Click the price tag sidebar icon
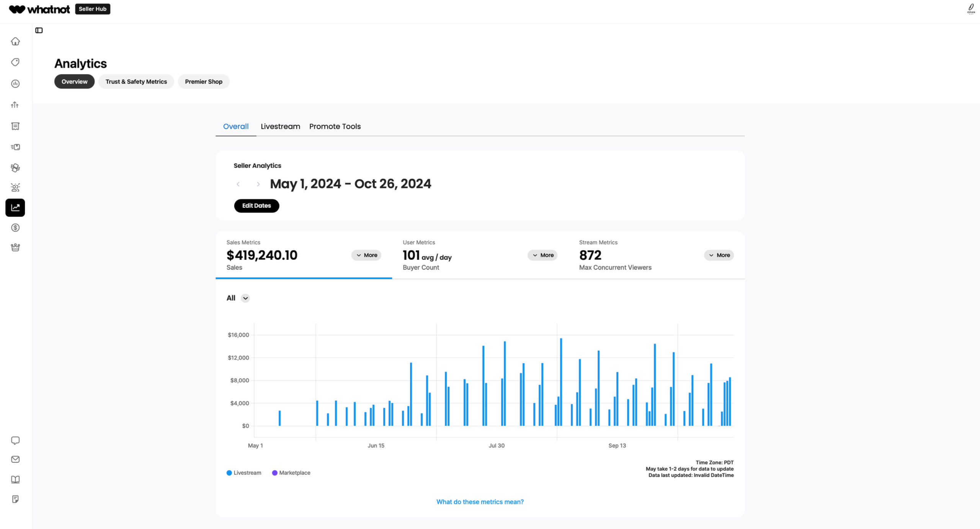Viewport: 980px width, 529px height. tap(15, 62)
